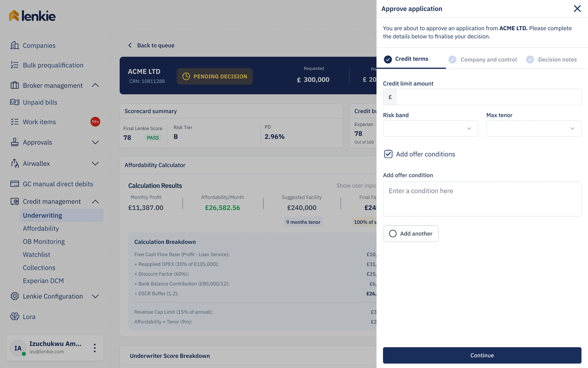588x368 pixels.
Task: Open Underwriting in sidebar
Action: (x=62, y=215)
